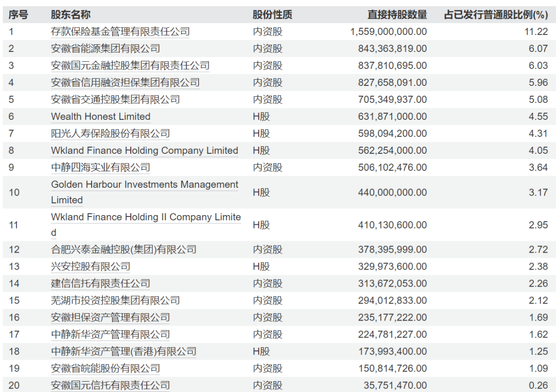Select shareholding value 1,559,000,000.00
Screen dimensions: 556x392
[389, 32]
